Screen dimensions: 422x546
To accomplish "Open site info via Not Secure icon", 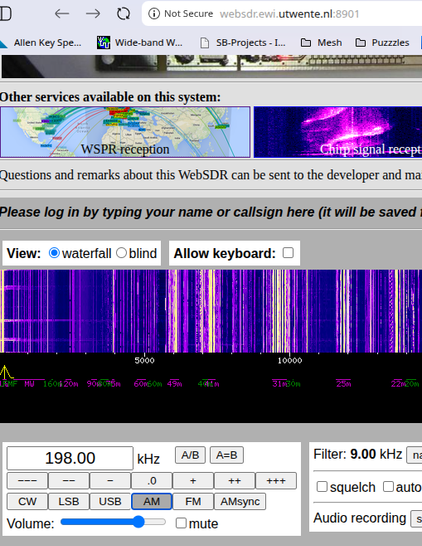I will (x=154, y=14).
